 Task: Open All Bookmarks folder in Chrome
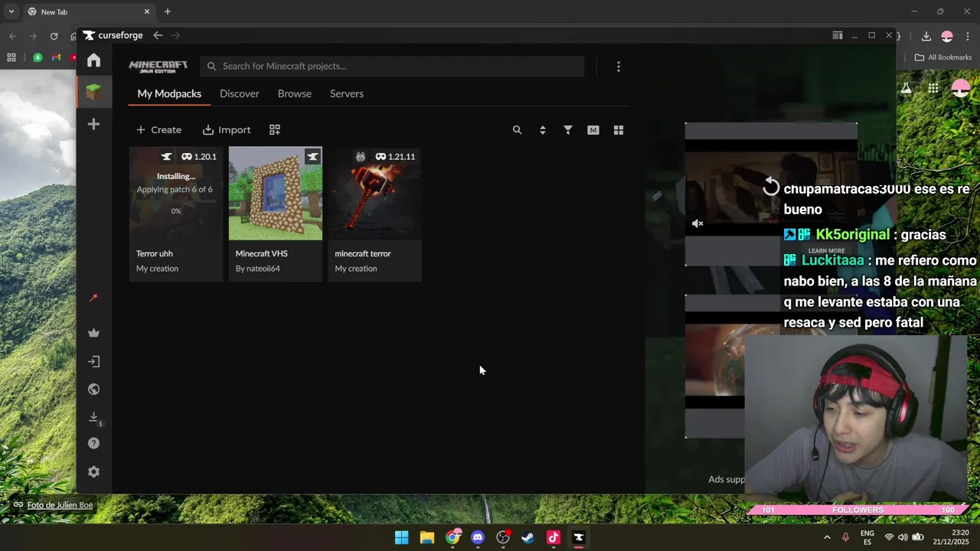[943, 57]
